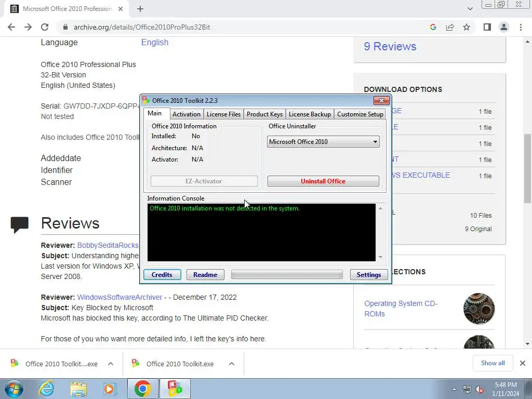Open reviewer WindowsSoftwareArchiver profile

pos(119,297)
